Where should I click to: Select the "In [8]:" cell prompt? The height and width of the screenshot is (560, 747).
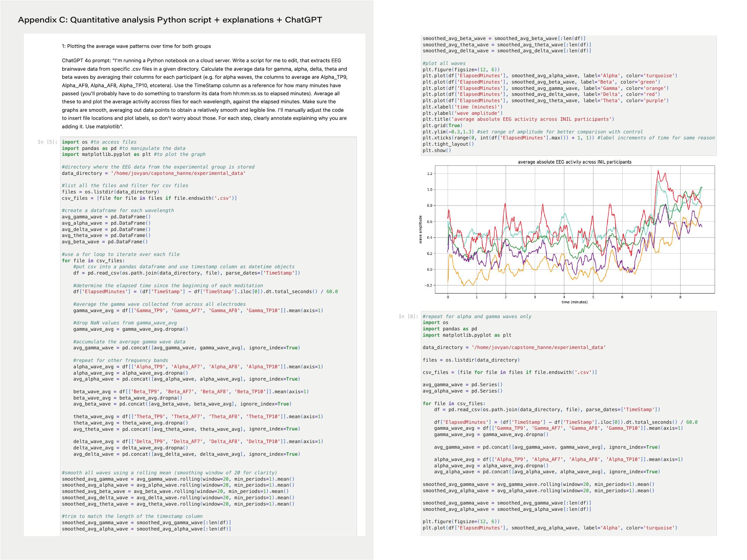pyautogui.click(x=408, y=316)
